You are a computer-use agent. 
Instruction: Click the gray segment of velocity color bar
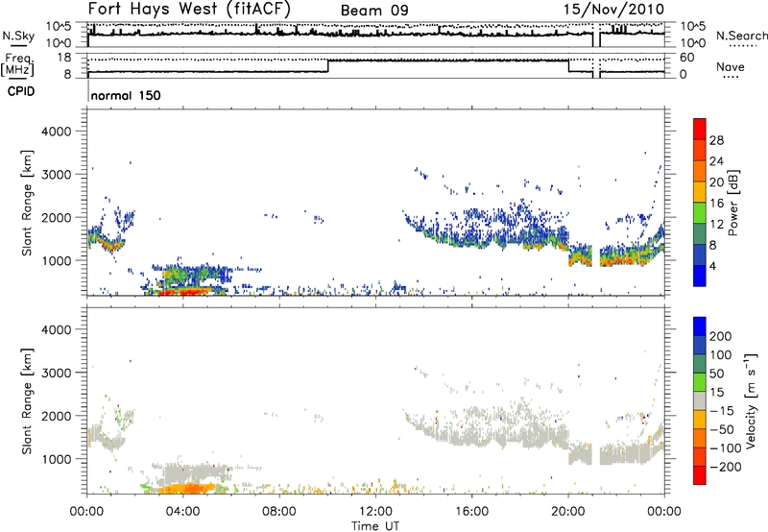click(x=700, y=401)
